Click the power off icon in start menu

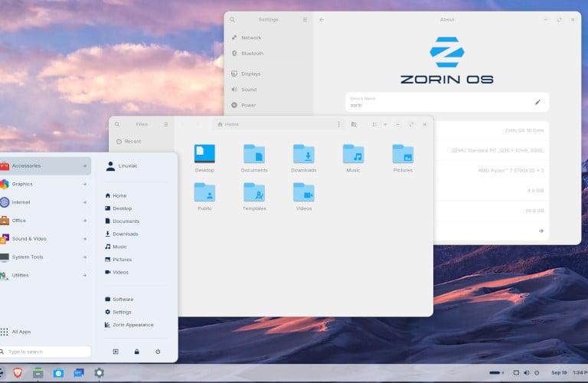tap(158, 352)
